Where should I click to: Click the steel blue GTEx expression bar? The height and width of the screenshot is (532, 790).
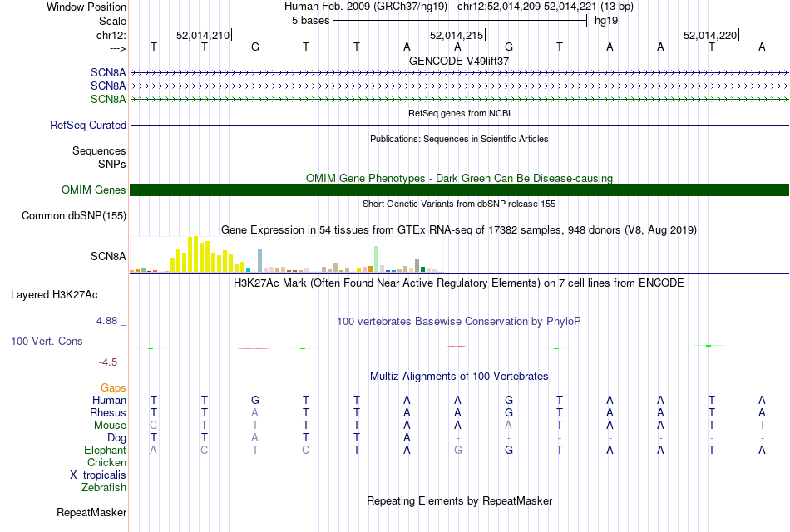coord(259,260)
